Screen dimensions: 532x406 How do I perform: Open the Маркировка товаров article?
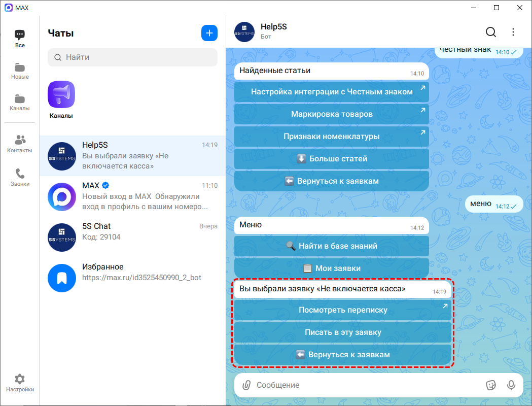pyautogui.click(x=332, y=114)
